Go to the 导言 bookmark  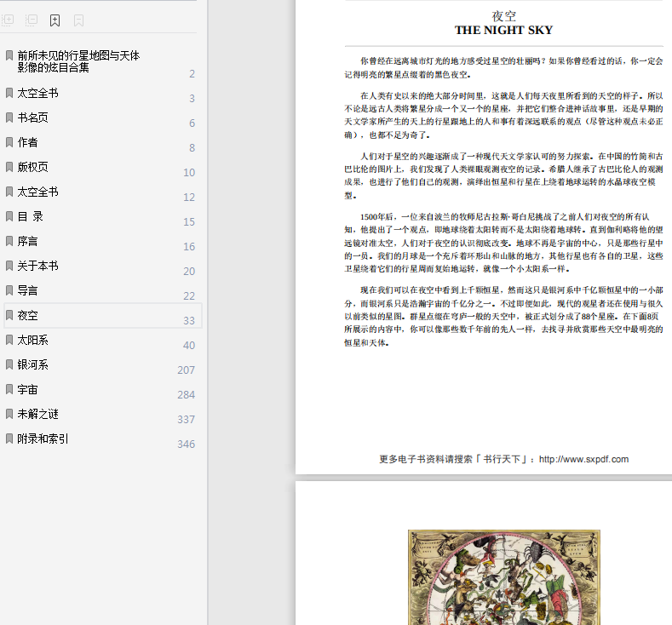point(102,291)
